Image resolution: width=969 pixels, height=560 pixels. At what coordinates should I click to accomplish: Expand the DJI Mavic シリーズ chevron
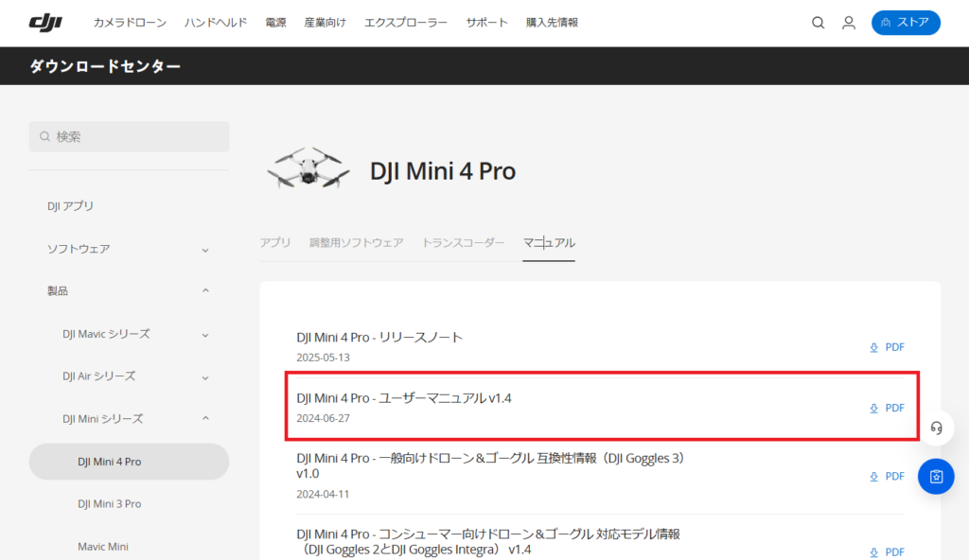tap(205, 335)
